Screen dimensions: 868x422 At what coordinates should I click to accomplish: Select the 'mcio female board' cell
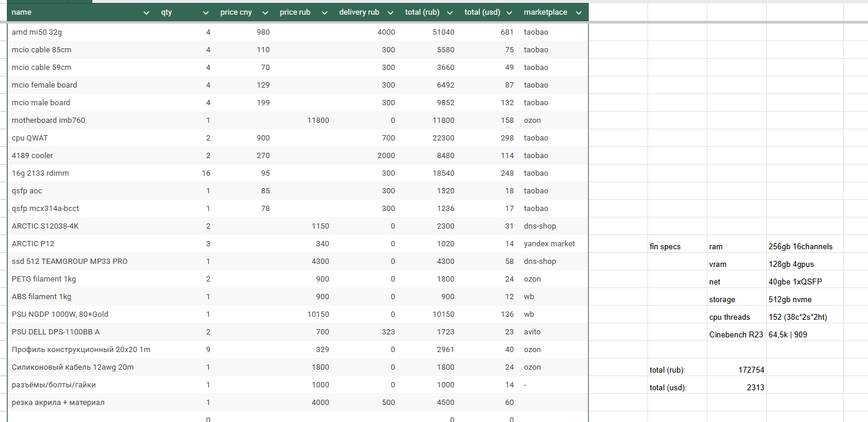pos(81,85)
